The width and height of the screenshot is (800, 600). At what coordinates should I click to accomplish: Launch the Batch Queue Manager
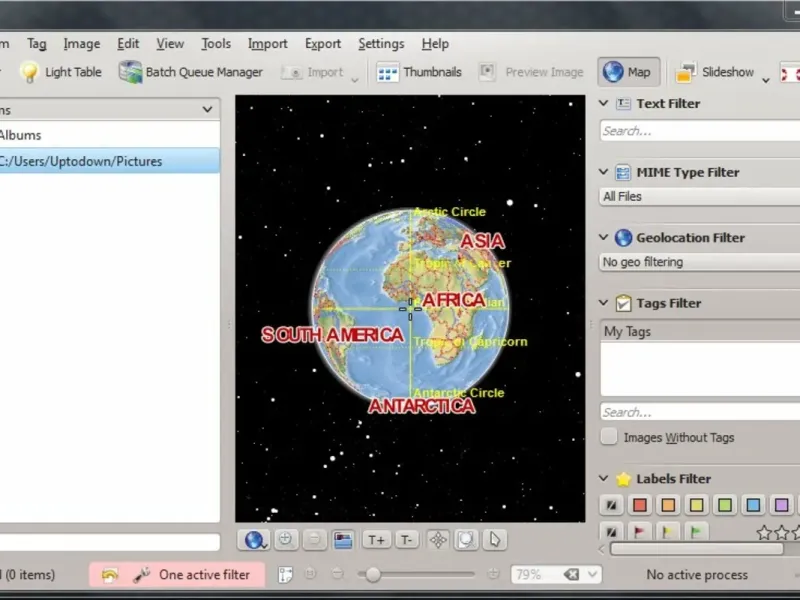(x=191, y=72)
